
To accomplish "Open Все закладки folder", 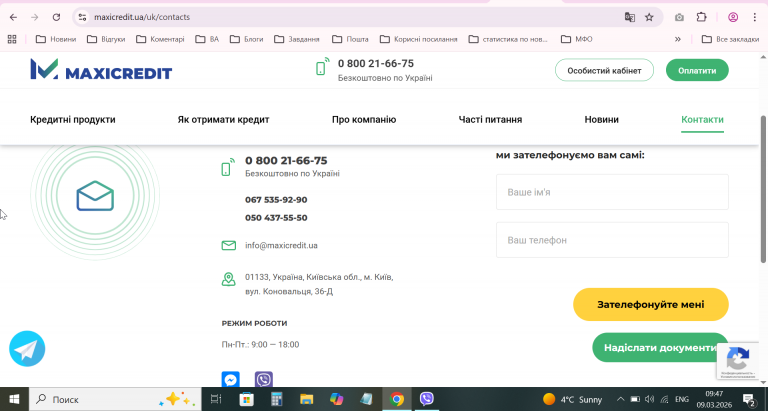I will (x=730, y=39).
